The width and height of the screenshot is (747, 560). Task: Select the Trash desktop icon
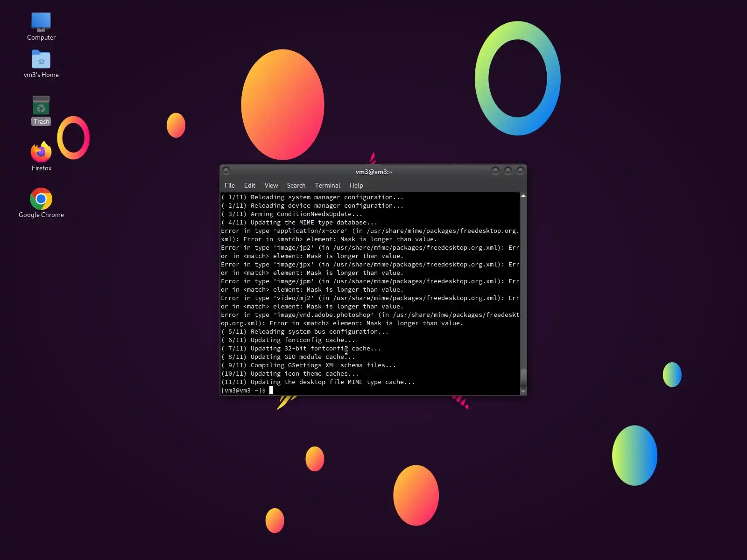[41, 111]
